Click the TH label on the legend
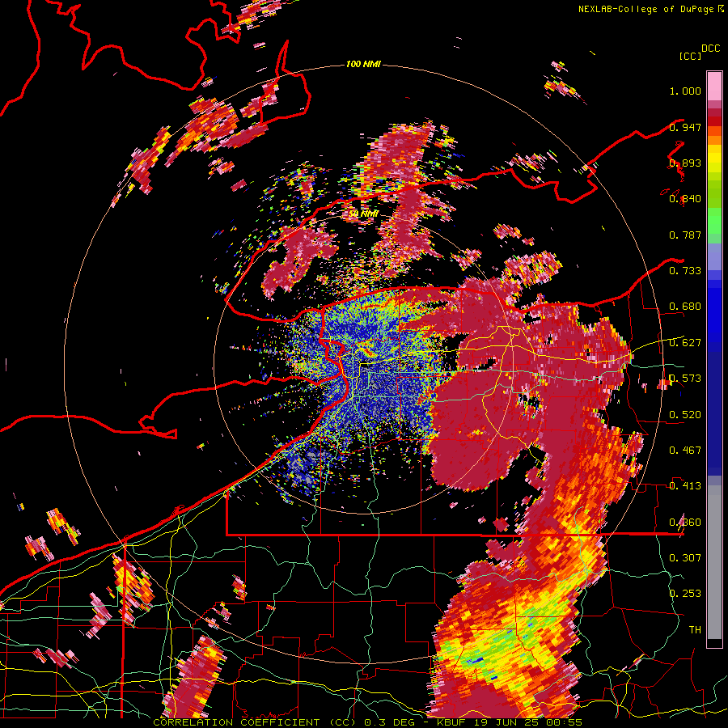The height and width of the screenshot is (728, 728). click(695, 630)
